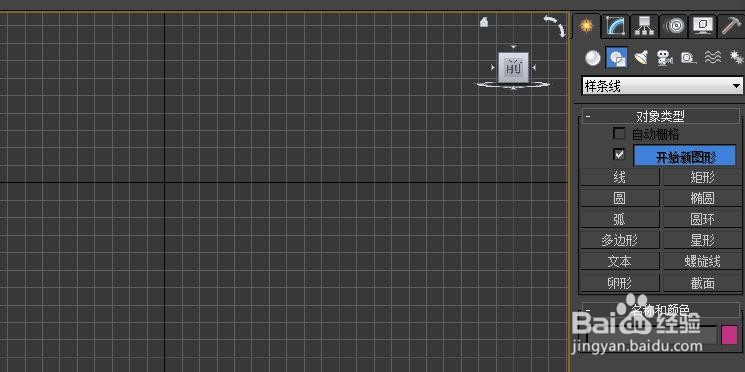The width and height of the screenshot is (745, 372).
Task: Select the Geometry category icon
Action: [x=592, y=58]
